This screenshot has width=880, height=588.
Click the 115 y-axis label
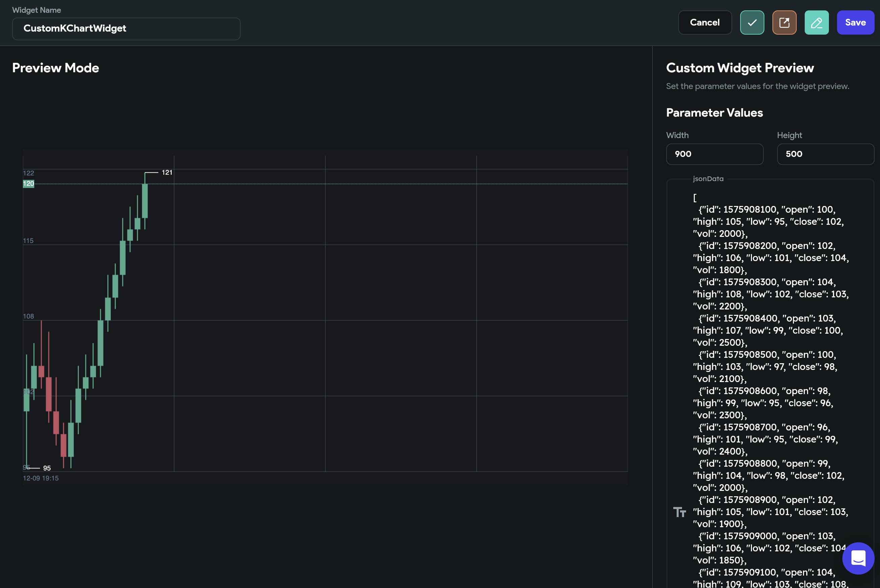(x=28, y=241)
